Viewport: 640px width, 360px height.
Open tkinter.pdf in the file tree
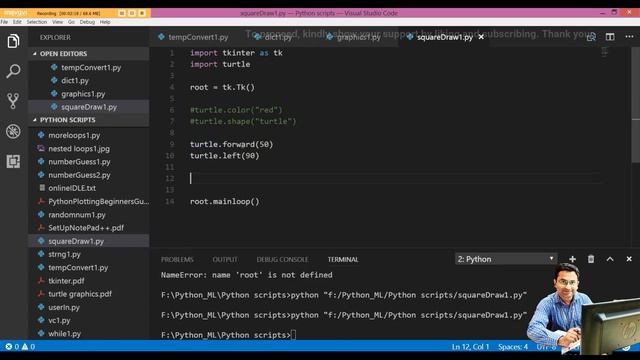pos(89,281)
